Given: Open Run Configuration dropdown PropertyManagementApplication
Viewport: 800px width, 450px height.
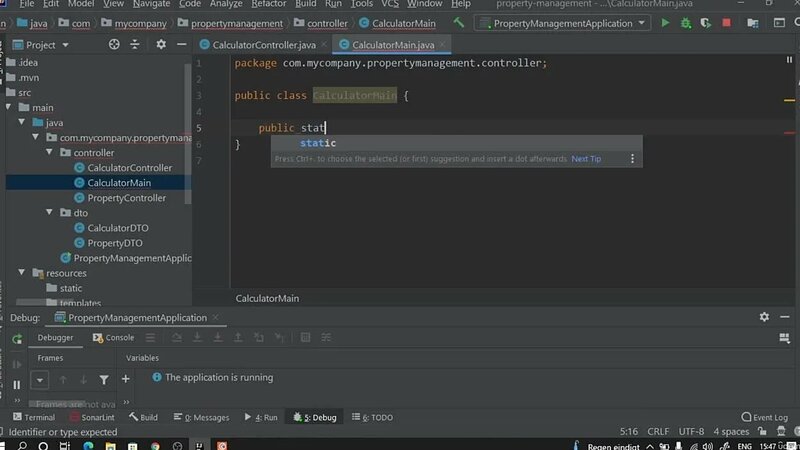Looking at the screenshot, I should [563, 23].
